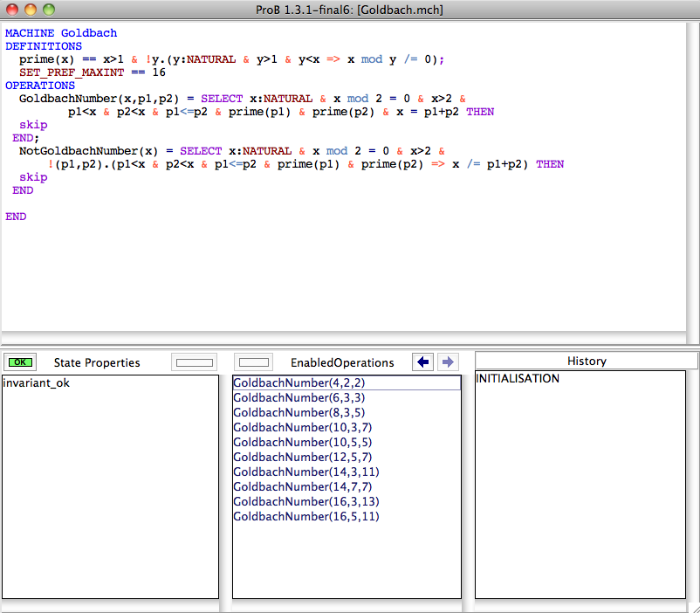Close the ProB window with red button
This screenshot has height=613, width=700.
12,10
